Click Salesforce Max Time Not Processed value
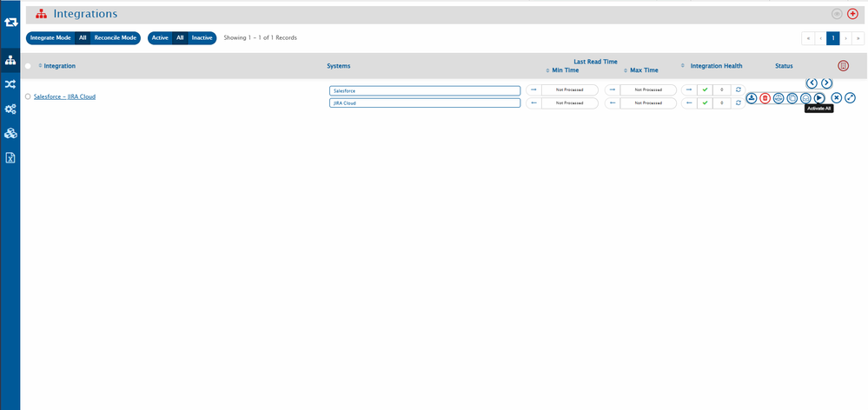This screenshot has width=868, height=410. point(648,89)
